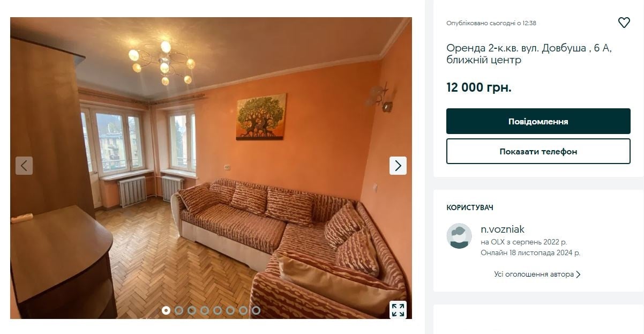Select the fourth gallery indicator dot

pyautogui.click(x=205, y=310)
